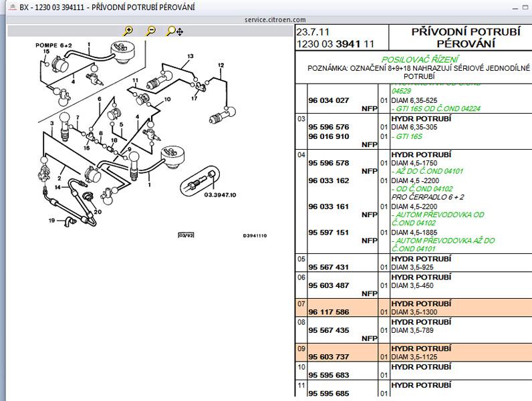Click reference 03.3947.10 in the diagram
The width and height of the screenshot is (532, 401).
(x=220, y=194)
